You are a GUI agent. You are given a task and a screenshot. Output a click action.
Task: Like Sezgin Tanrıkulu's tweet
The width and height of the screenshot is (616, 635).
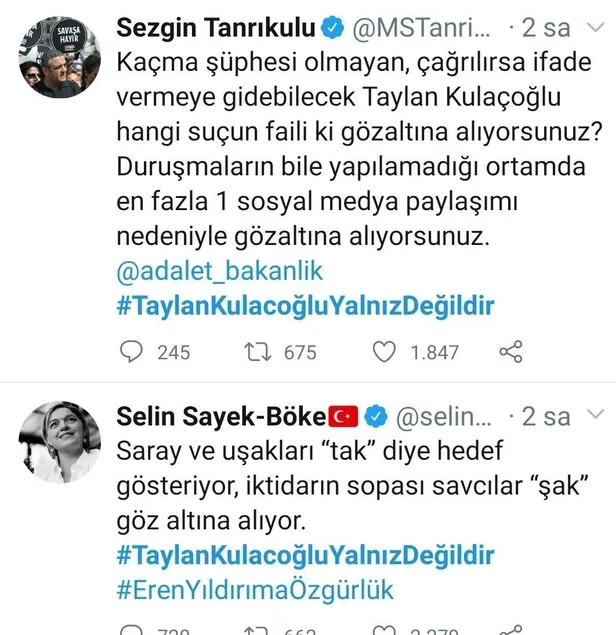click(x=384, y=351)
